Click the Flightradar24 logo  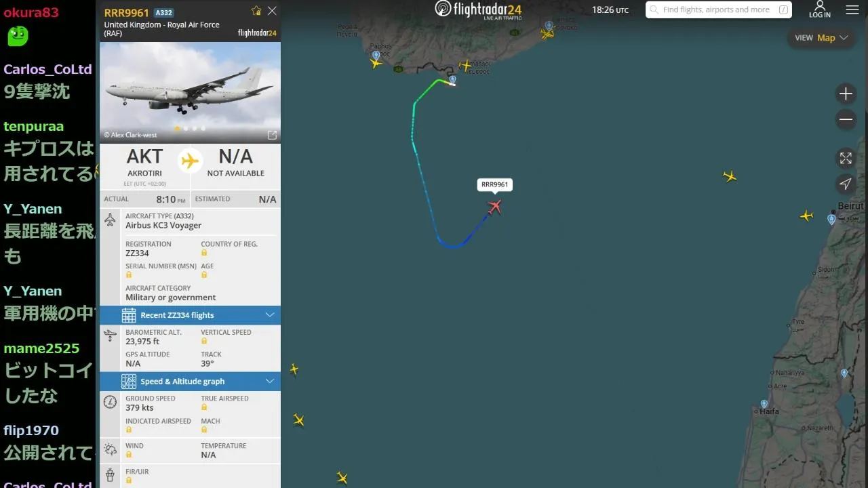pos(479,9)
